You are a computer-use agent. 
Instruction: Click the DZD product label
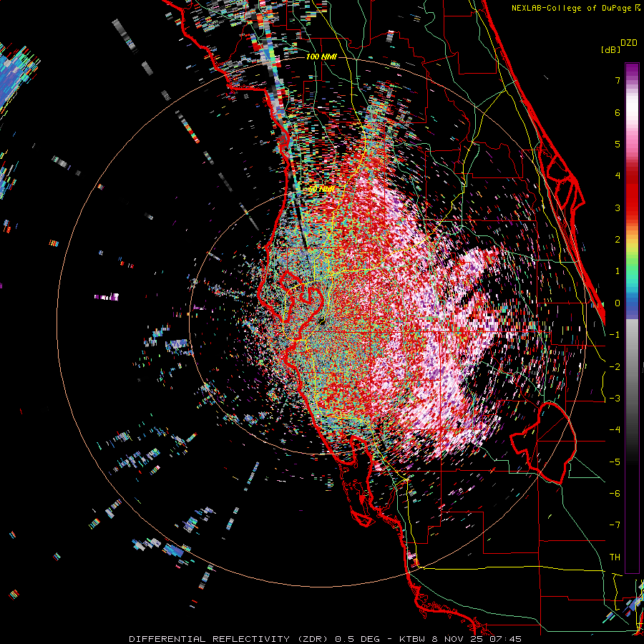[629, 43]
